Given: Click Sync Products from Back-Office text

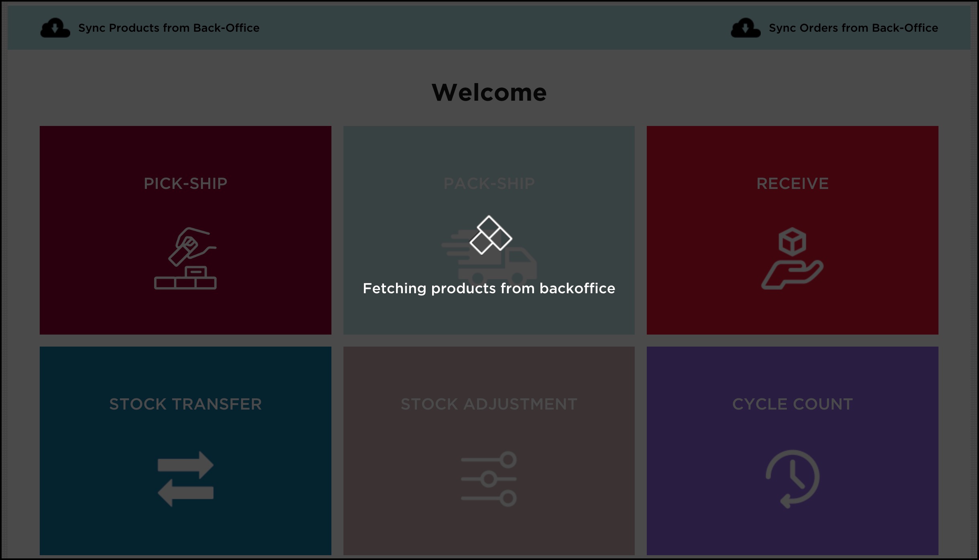Looking at the screenshot, I should pyautogui.click(x=169, y=28).
